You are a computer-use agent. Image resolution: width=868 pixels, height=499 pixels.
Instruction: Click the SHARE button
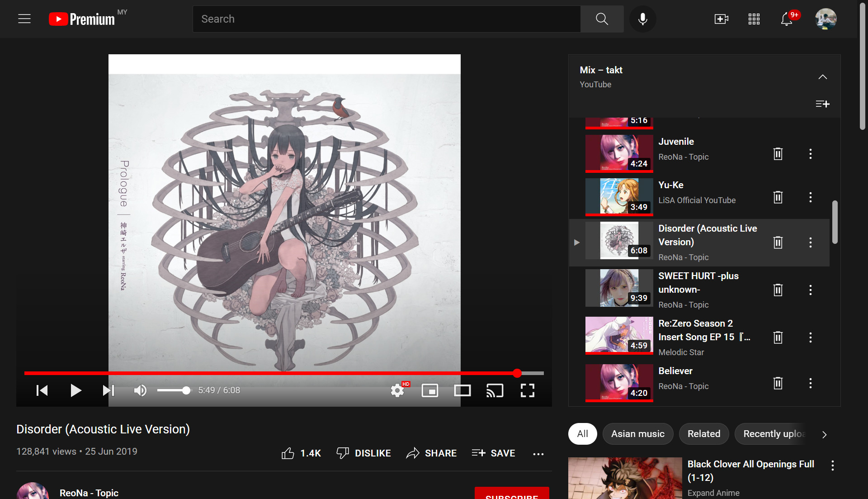431,453
